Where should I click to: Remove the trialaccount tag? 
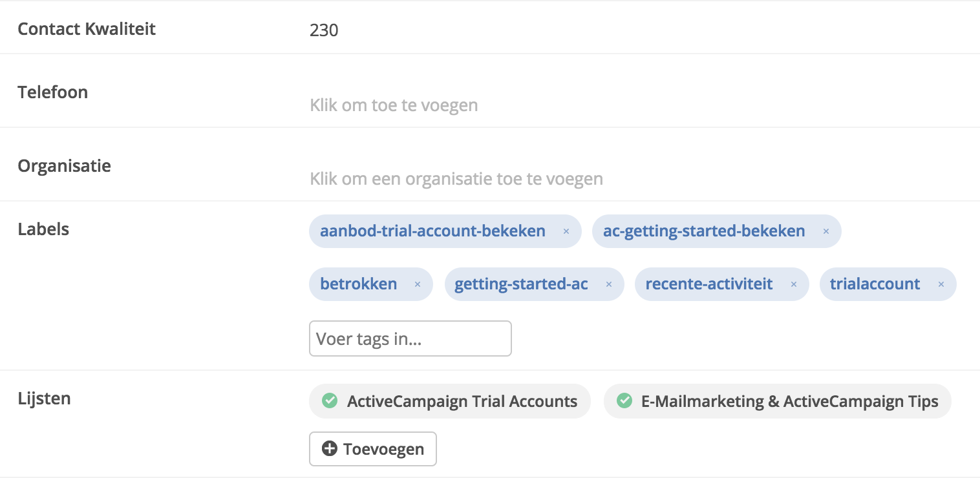[x=941, y=284]
